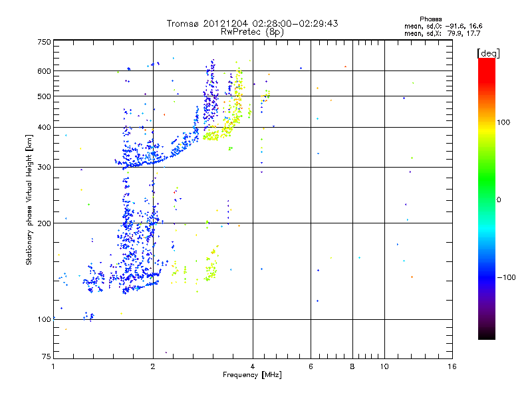Click the '[deg]' colorbar unit label
The image size is (532, 399).
(x=488, y=53)
